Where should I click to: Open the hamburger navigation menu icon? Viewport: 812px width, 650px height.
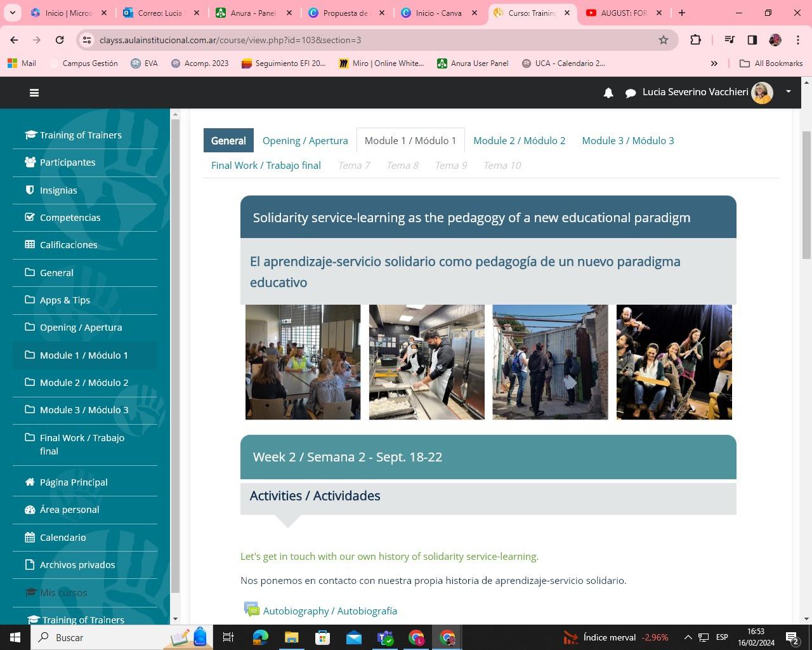34,93
